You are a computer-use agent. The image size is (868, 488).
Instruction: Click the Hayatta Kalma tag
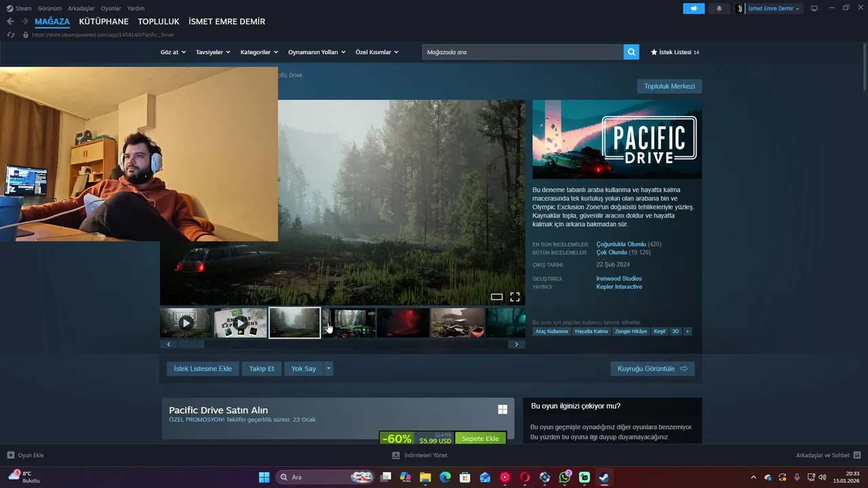click(x=591, y=331)
